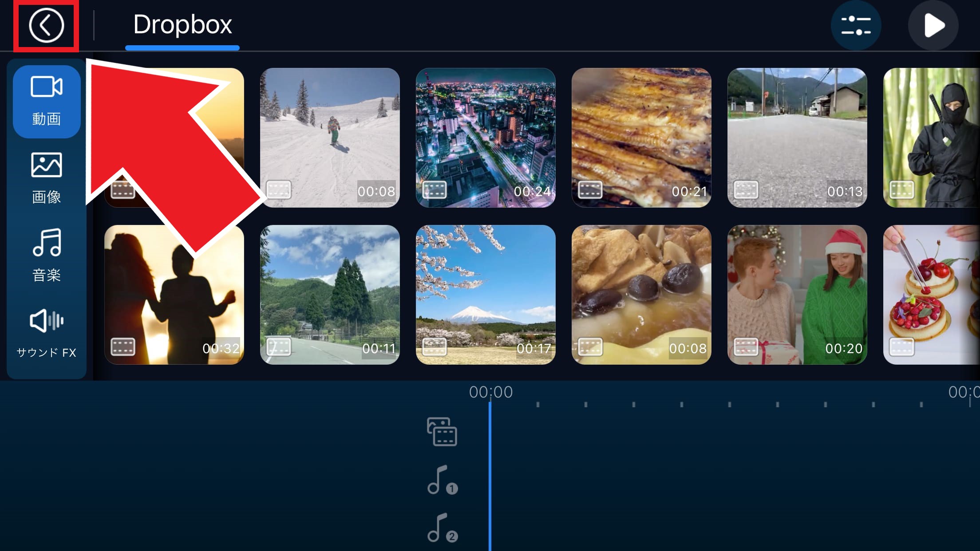
Task: Select the 動画 video category
Action: [x=47, y=102]
